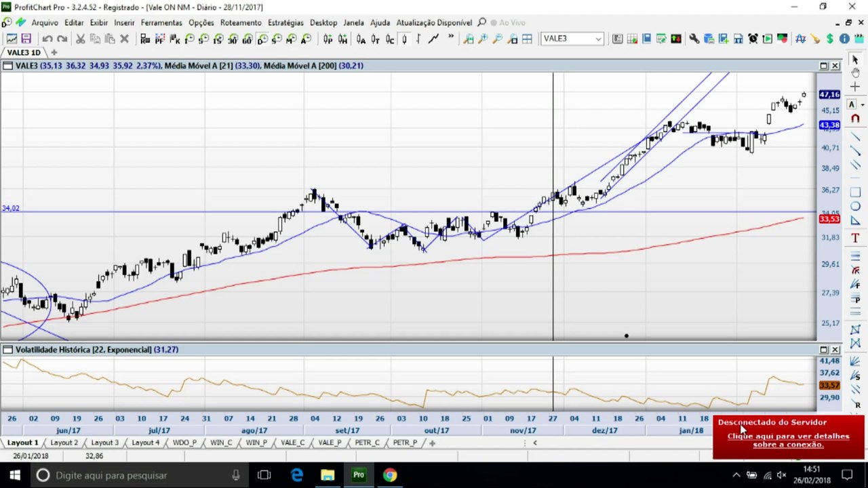
Task: Maximize the VALE3 price chart panel
Action: pos(824,66)
